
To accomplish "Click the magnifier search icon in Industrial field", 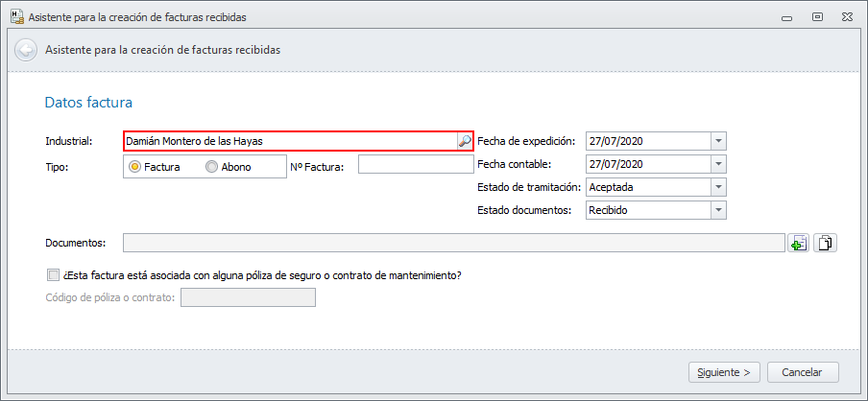I will click(465, 141).
